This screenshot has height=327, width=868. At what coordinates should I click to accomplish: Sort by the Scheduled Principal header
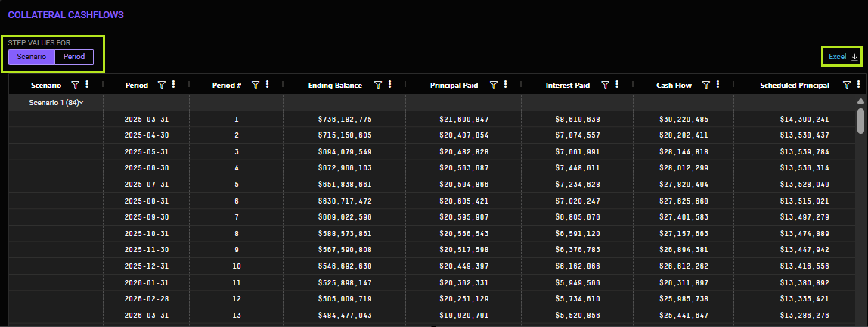click(795, 86)
